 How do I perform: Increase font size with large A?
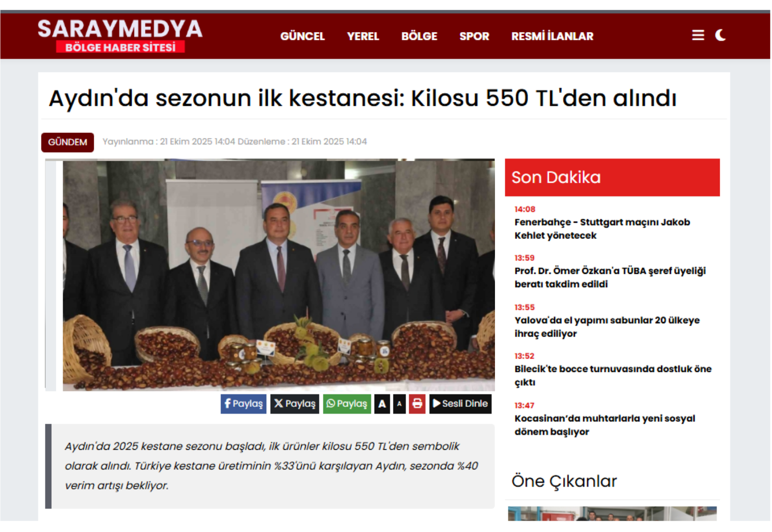click(382, 404)
